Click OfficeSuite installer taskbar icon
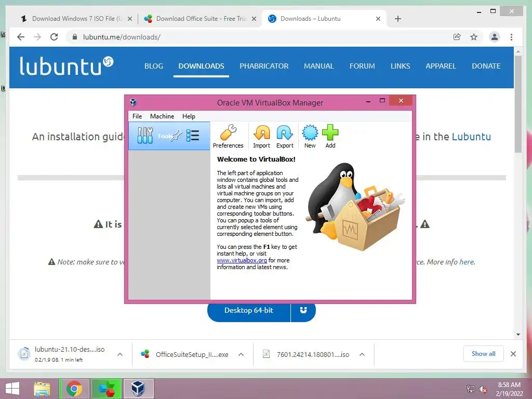 tap(106, 389)
